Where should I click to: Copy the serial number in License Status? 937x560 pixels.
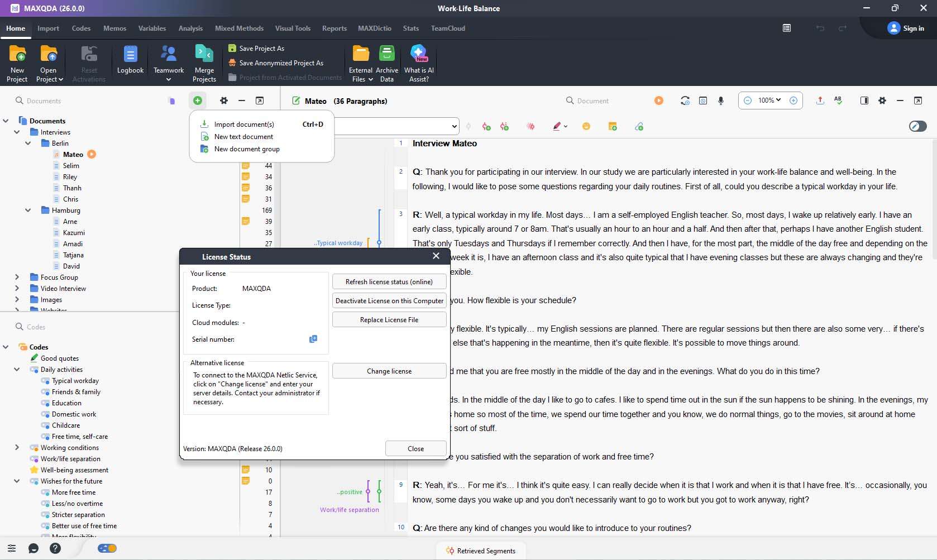(x=313, y=339)
